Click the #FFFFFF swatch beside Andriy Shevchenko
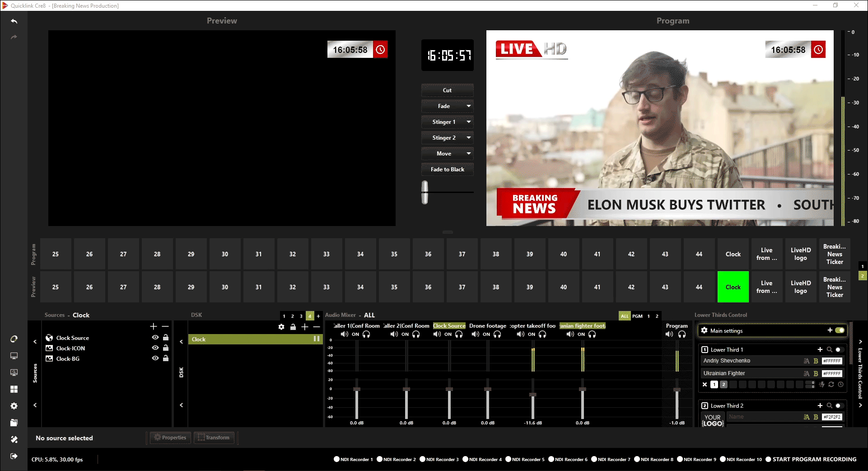Viewport: 868px width, 471px height. 832,361
